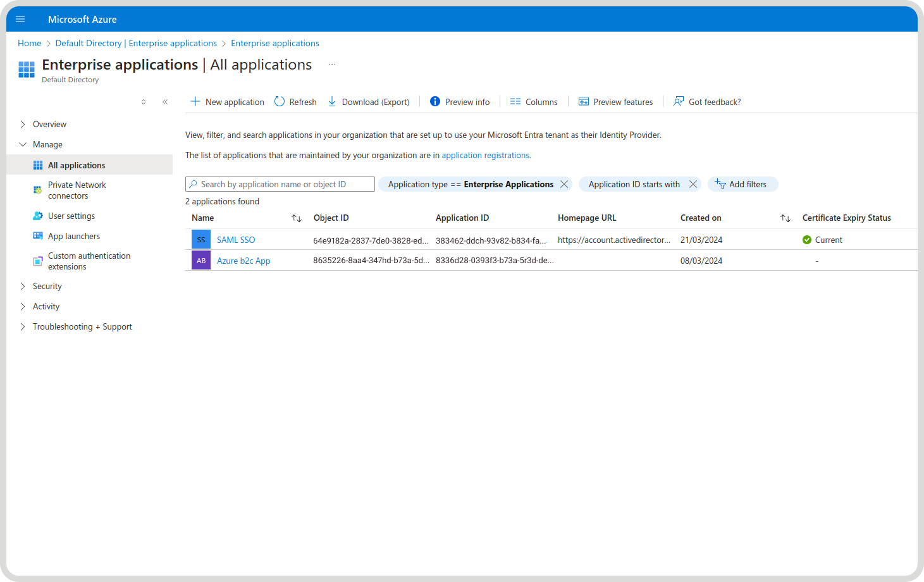This screenshot has width=924, height=582.
Task: Open User settings
Action: [x=71, y=216]
